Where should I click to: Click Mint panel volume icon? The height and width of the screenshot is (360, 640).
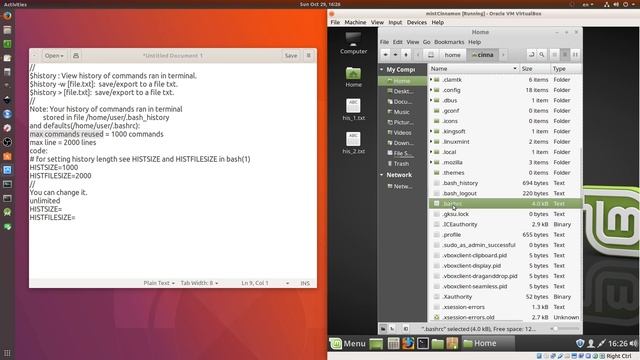pyautogui.click(x=634, y=344)
